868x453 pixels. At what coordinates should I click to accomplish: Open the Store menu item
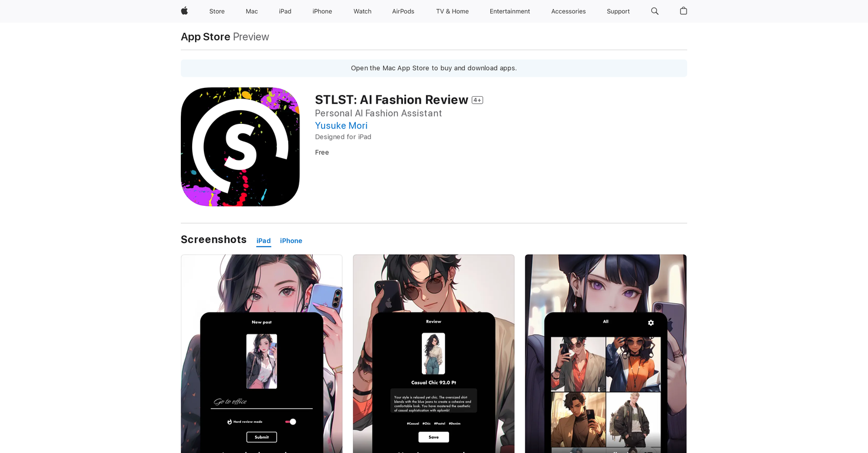[x=216, y=11]
